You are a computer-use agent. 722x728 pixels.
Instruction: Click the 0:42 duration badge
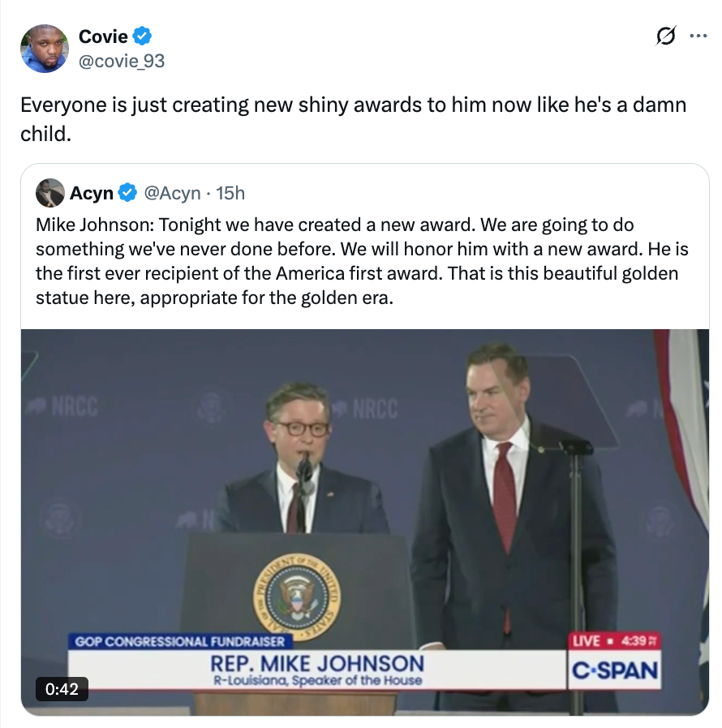(63, 690)
